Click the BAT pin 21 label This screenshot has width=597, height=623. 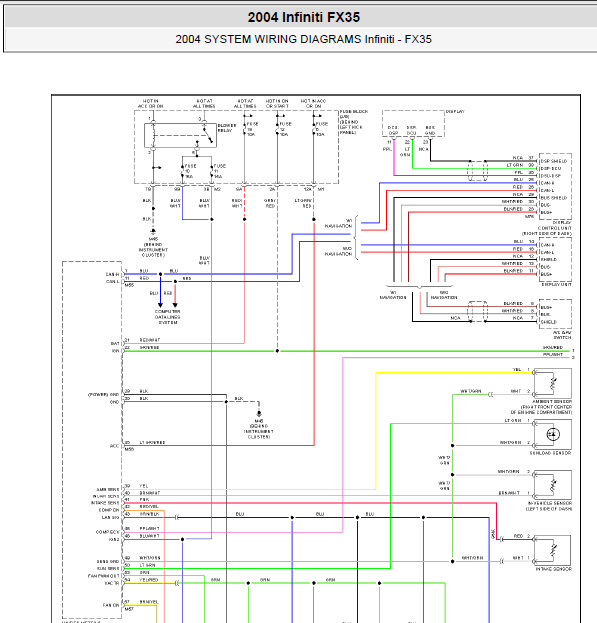pos(115,343)
